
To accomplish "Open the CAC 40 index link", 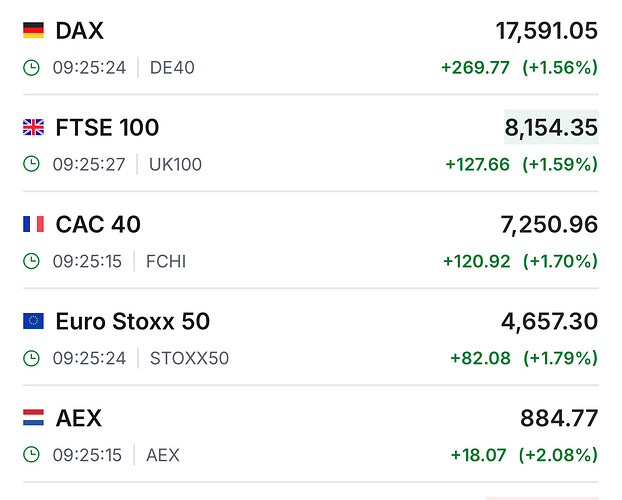I will (x=98, y=225).
